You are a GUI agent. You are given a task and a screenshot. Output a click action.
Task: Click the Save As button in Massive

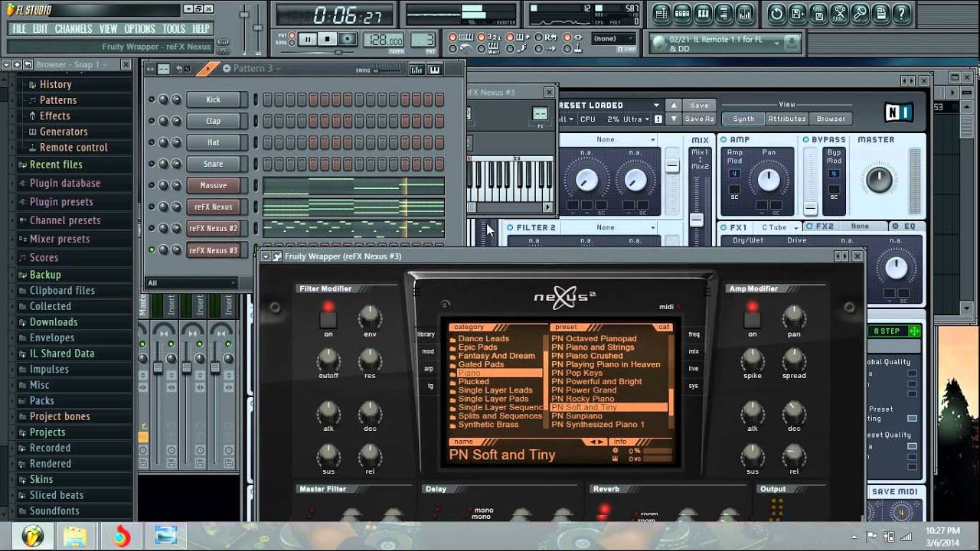click(x=699, y=119)
